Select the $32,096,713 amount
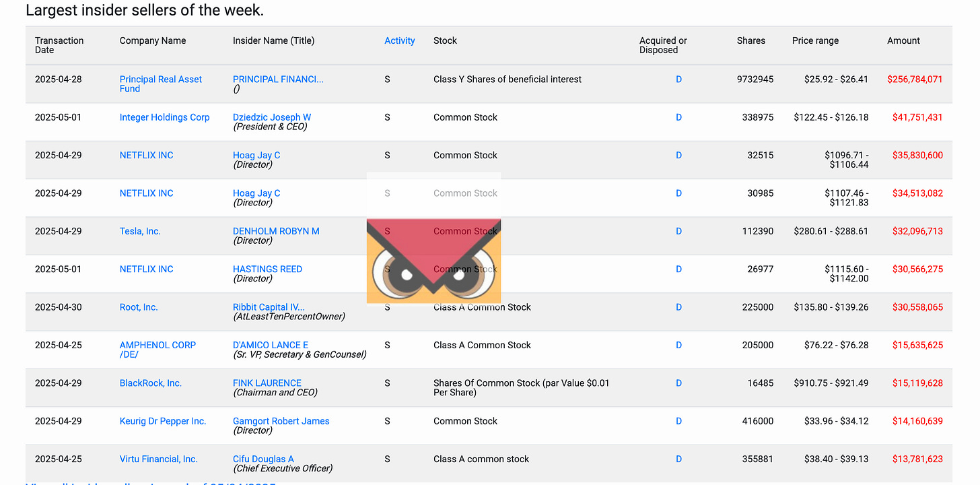 coord(917,231)
